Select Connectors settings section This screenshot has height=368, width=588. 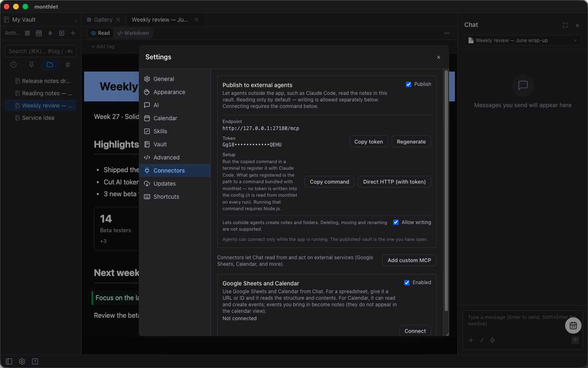(x=175, y=171)
